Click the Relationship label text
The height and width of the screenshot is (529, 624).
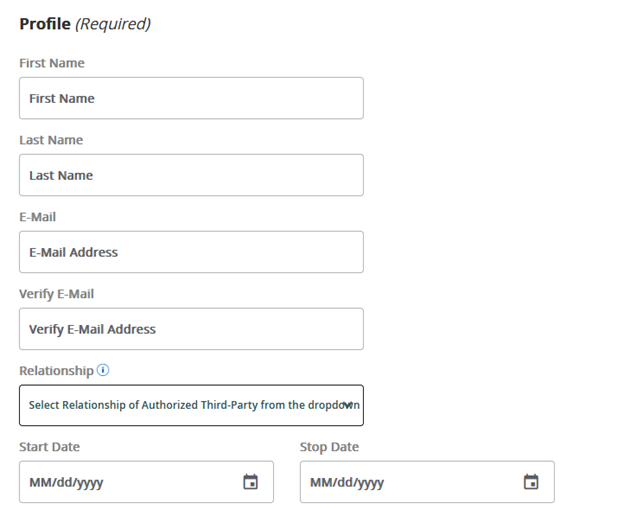pos(56,370)
